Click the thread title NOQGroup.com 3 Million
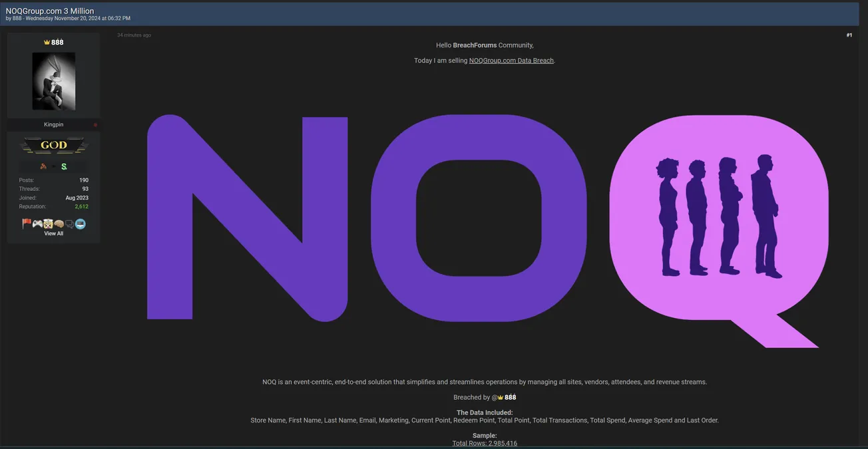The width and height of the screenshot is (868, 449). point(50,11)
